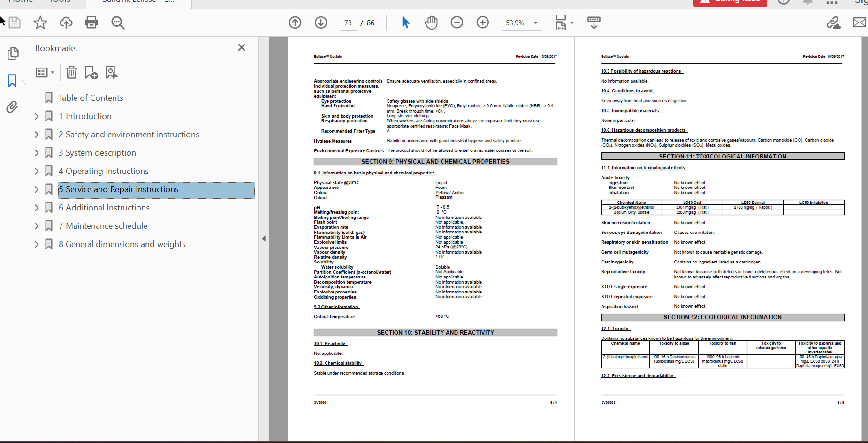
Task: Show the Attachments paperclip panel
Action: (x=12, y=107)
